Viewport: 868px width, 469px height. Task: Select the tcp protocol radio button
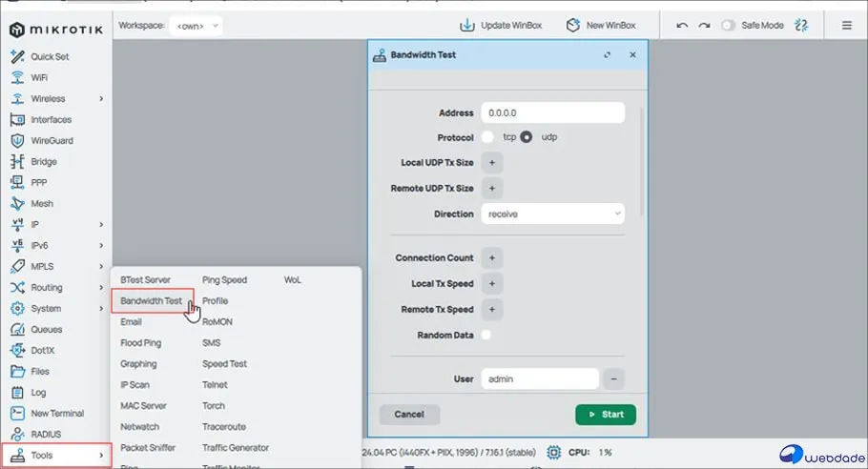[488, 137]
